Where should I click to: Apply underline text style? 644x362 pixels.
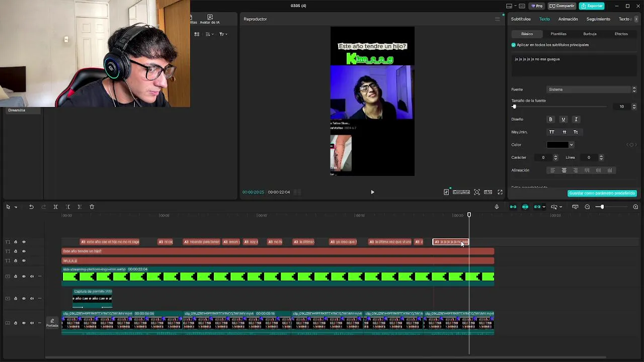click(x=563, y=119)
